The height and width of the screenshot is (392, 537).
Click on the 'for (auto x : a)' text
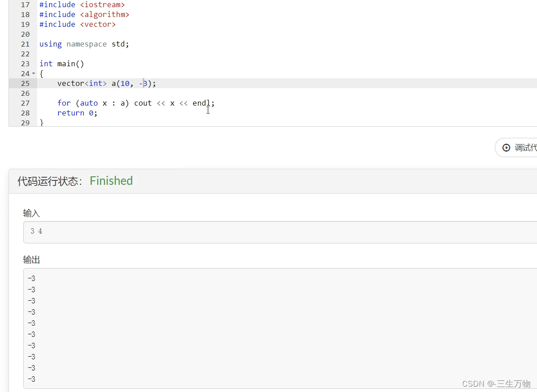click(x=93, y=103)
